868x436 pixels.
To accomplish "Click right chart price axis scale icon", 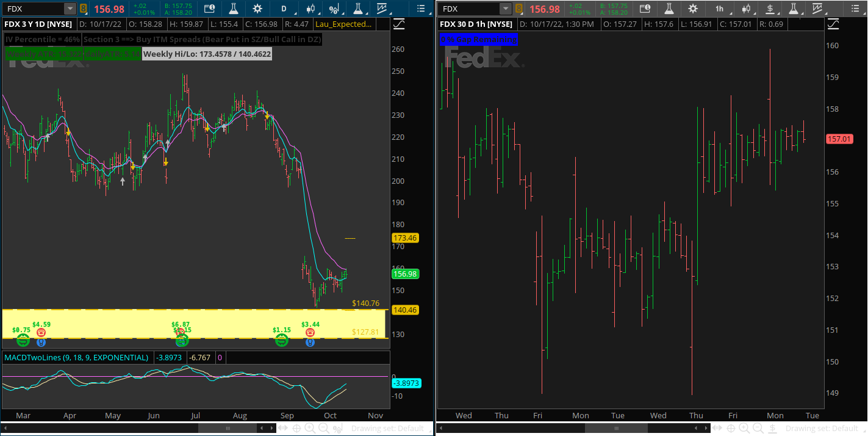I will tap(834, 24).
